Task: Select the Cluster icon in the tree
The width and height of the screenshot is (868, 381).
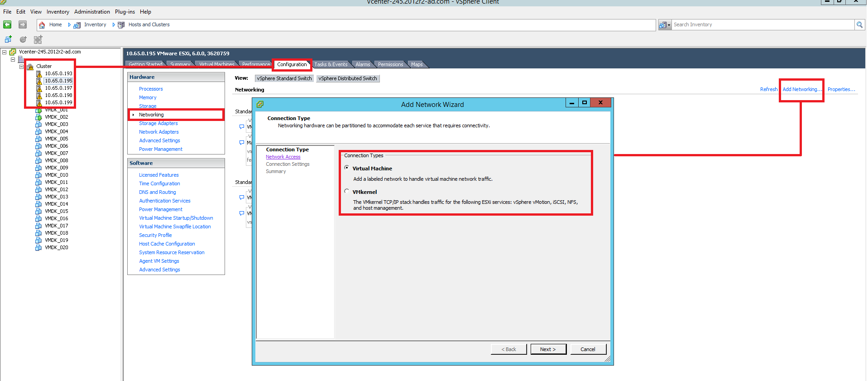Action: point(30,67)
